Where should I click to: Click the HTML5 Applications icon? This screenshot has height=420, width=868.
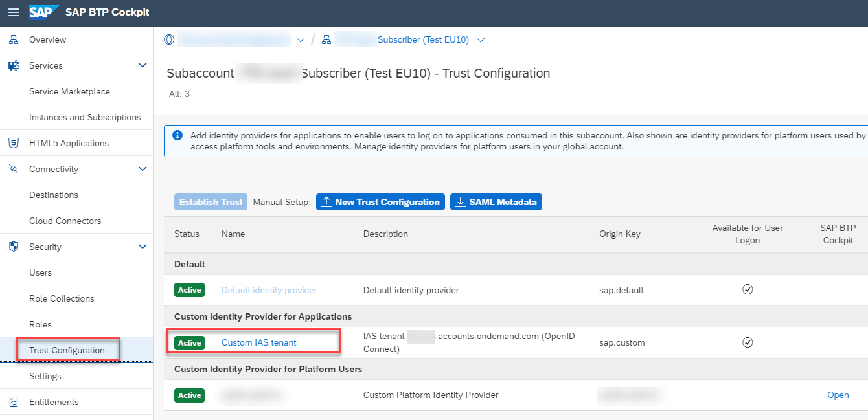click(x=14, y=143)
